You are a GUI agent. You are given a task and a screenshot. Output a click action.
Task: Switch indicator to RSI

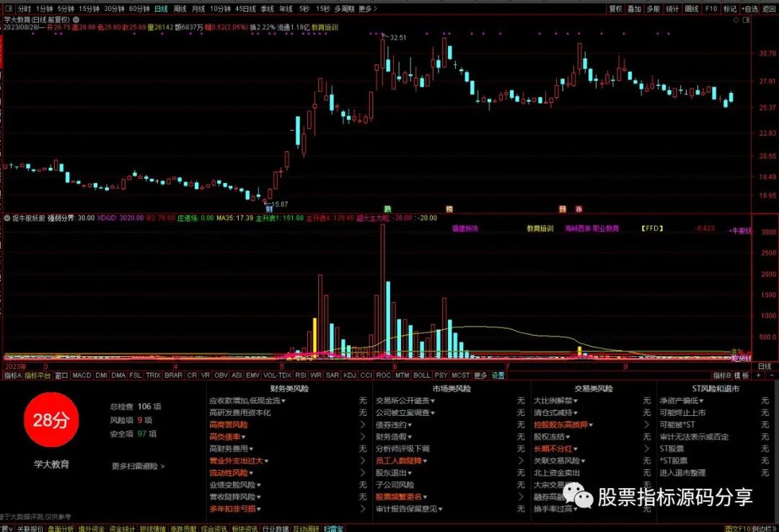pyautogui.click(x=301, y=376)
